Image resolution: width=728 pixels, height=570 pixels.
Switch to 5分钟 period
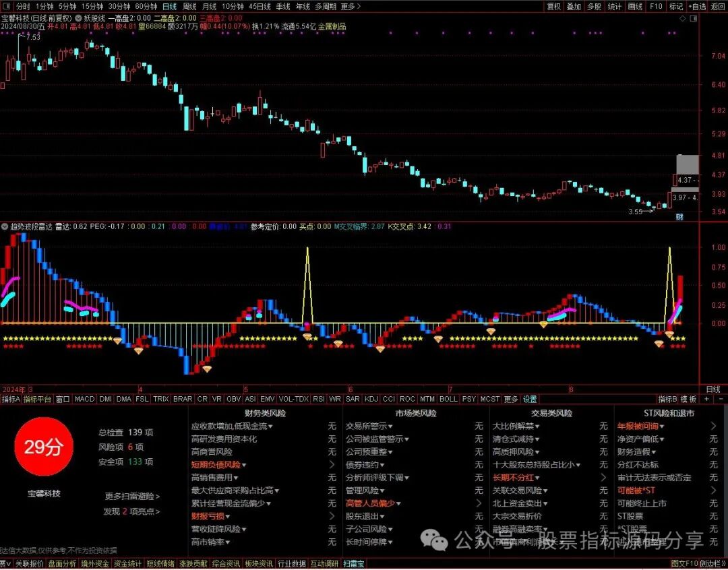click(68, 7)
